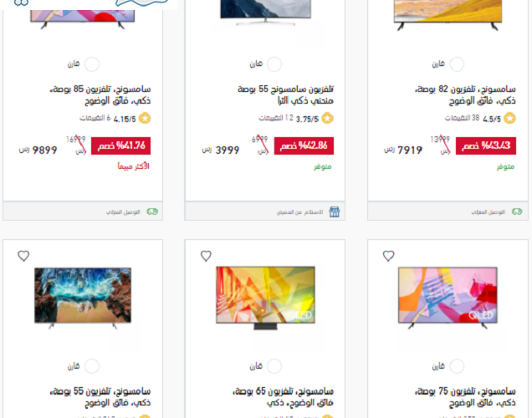Open Samsung 85 inch smart TV title link

100,94
